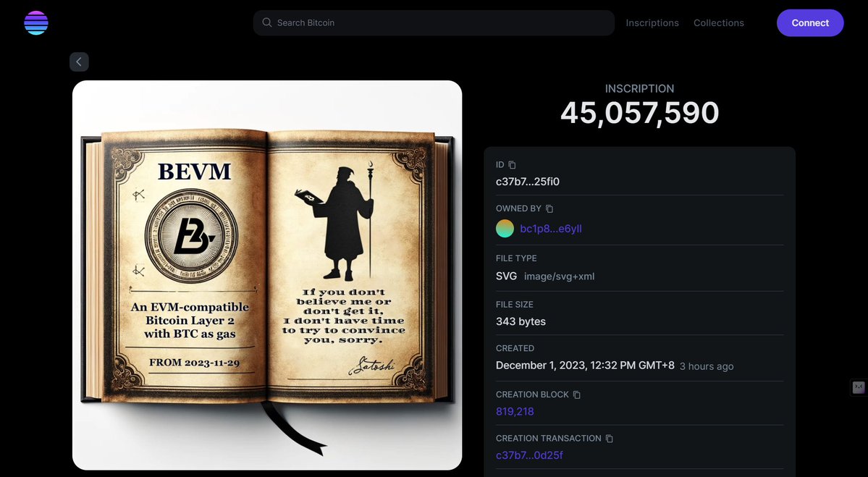Select the created date December 1, 2023
This screenshot has height=477, width=868.
tap(585, 366)
